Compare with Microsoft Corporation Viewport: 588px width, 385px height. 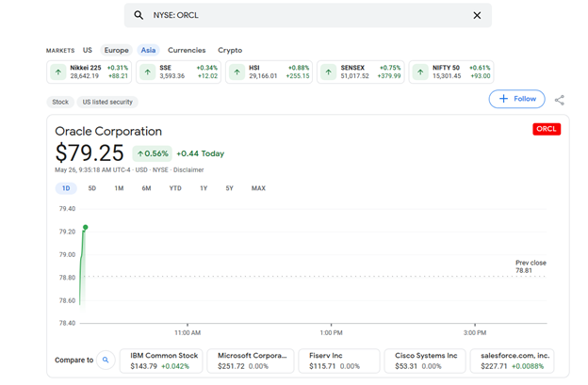point(251,361)
